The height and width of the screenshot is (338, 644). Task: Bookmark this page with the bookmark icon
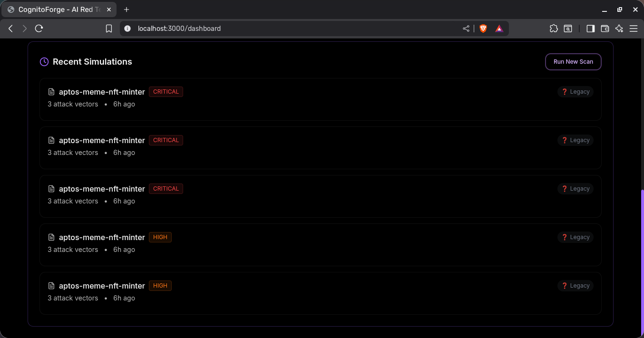(x=109, y=29)
